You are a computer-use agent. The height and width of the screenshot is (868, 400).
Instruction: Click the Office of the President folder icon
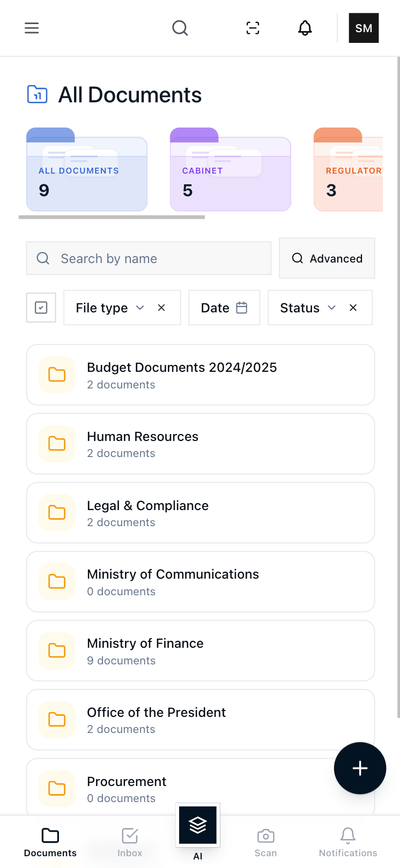tap(57, 720)
